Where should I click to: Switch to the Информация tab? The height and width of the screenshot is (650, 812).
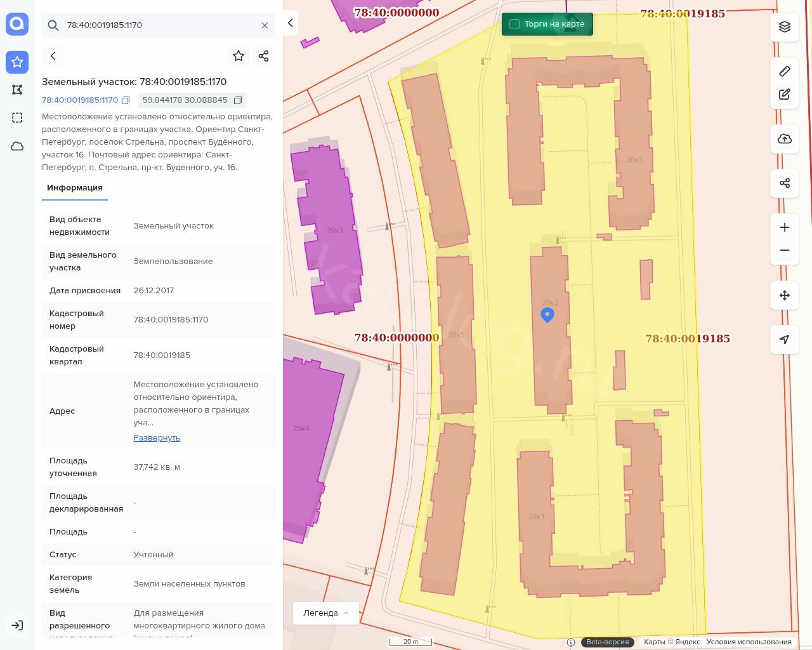(x=75, y=188)
